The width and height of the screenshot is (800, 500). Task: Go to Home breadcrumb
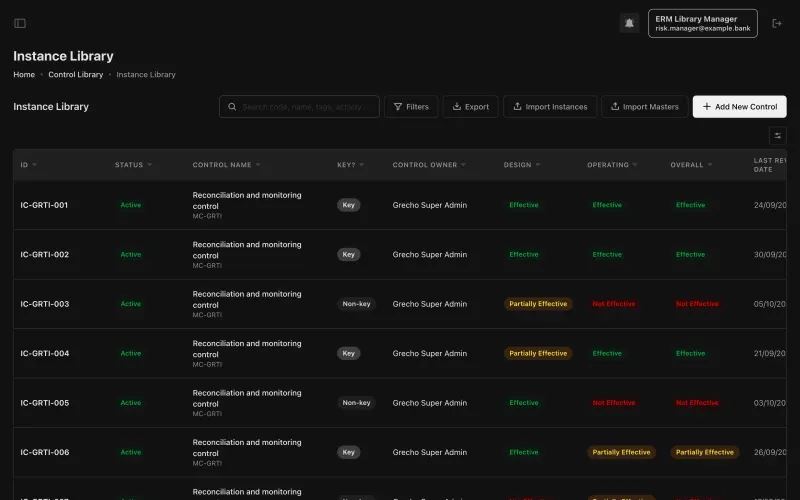(x=24, y=74)
